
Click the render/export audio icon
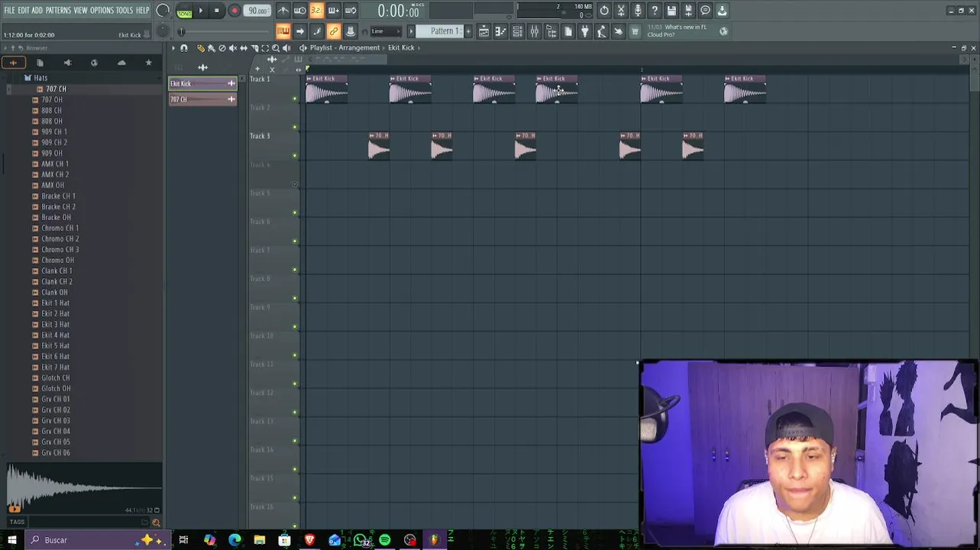(688, 11)
